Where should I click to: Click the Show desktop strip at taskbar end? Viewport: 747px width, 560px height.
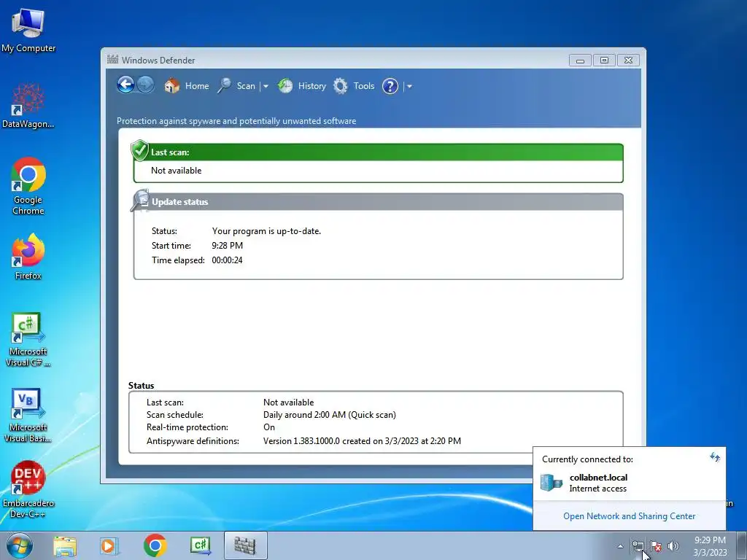click(x=742, y=545)
